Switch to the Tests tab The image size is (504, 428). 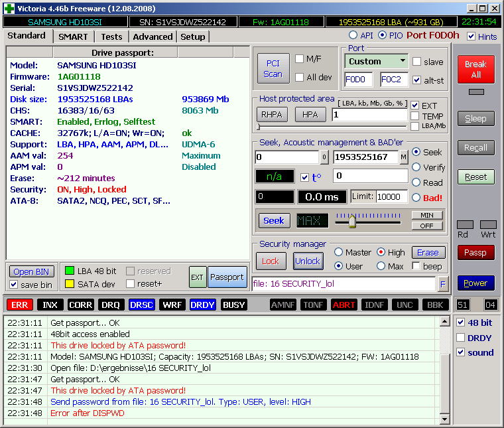(111, 36)
